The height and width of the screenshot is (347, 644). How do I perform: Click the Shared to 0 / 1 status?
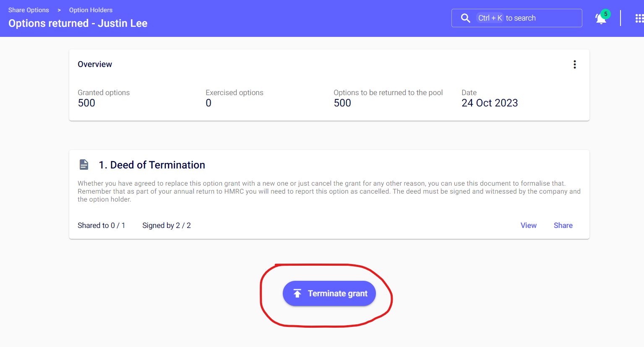[x=101, y=225]
